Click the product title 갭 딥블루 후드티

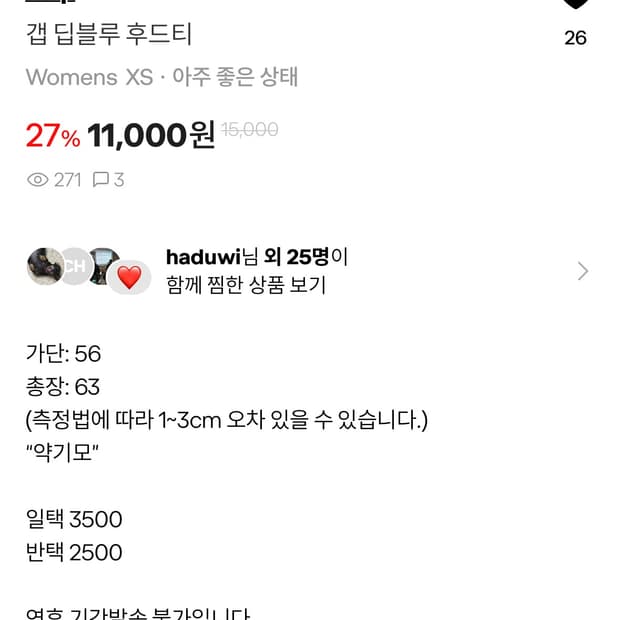[109, 34]
